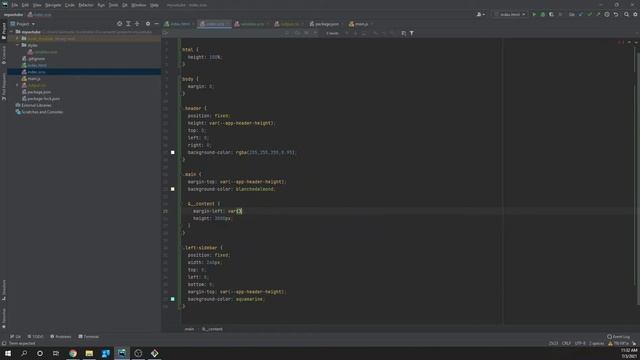Click the Git update project arrow

[x=581, y=14]
